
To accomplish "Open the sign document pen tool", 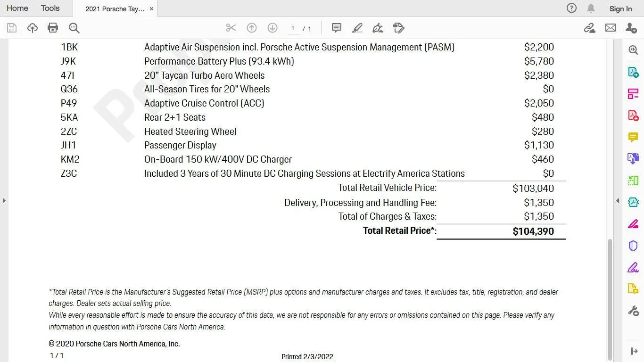I will (378, 28).
